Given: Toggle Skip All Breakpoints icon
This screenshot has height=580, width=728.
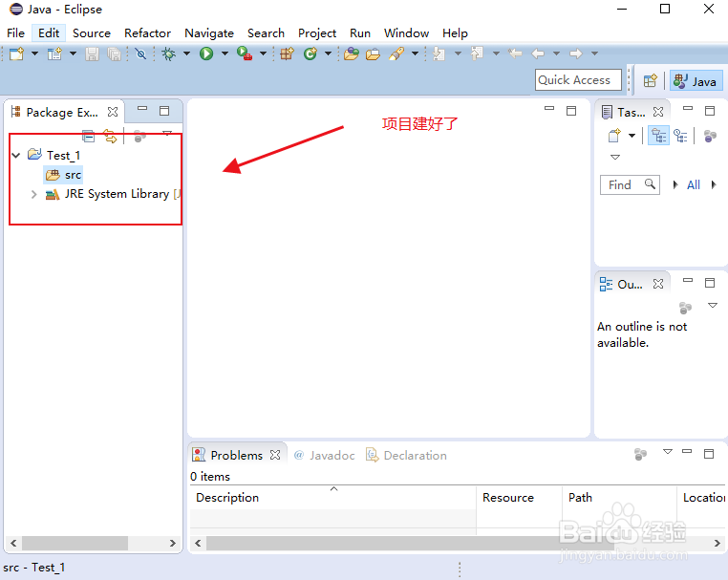Looking at the screenshot, I should point(140,54).
